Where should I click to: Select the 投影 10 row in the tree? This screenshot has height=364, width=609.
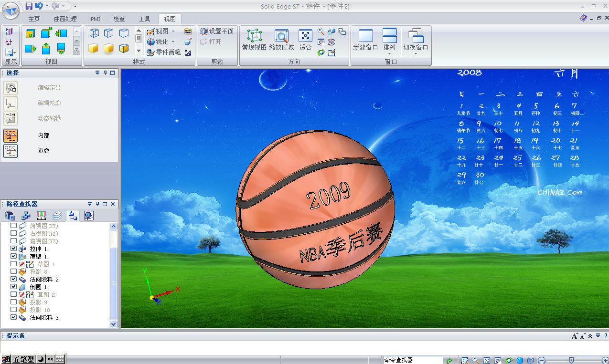pyautogui.click(x=40, y=310)
